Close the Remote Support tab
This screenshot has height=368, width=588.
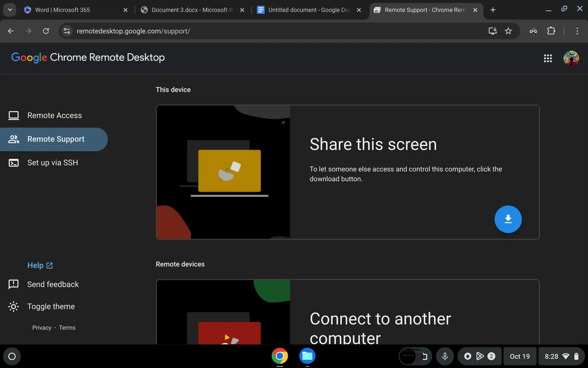click(475, 10)
